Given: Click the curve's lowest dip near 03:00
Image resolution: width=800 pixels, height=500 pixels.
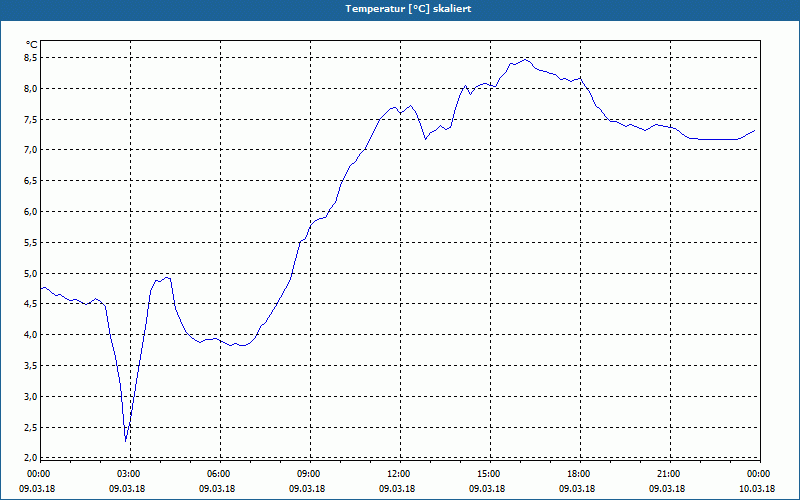Looking at the screenshot, I should click(126, 440).
